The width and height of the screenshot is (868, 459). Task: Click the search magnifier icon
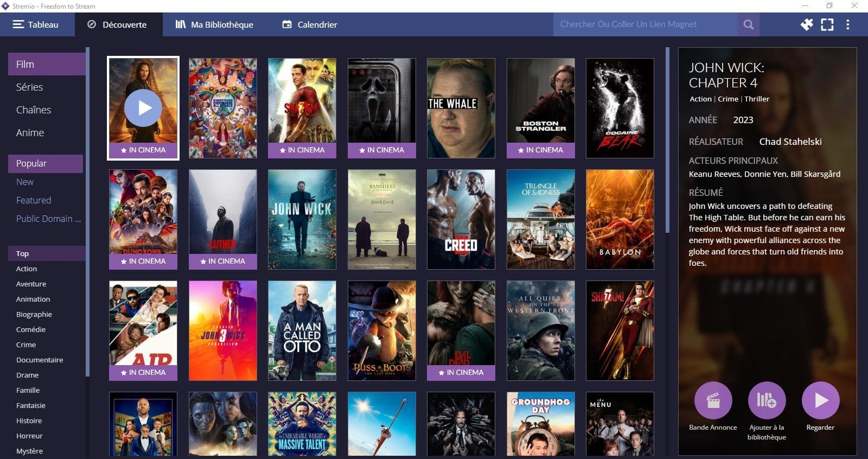coord(748,24)
